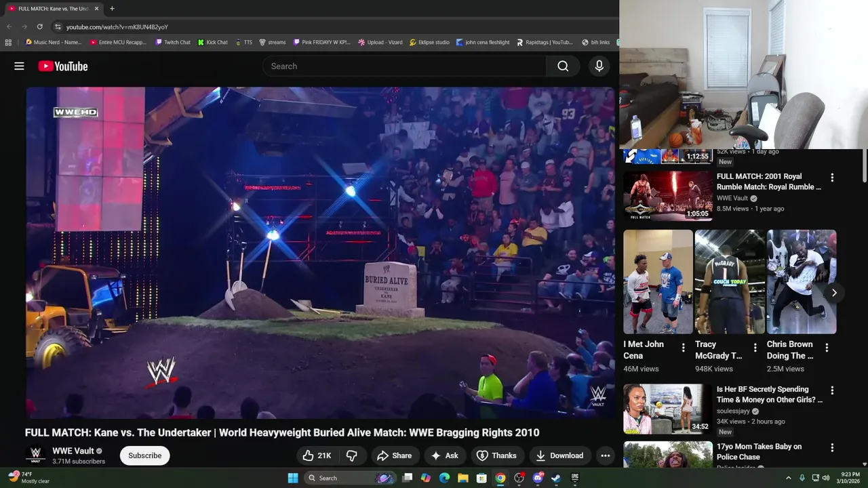Reload the page in Chrome
Image resolution: width=868 pixels, height=488 pixels.
click(39, 26)
